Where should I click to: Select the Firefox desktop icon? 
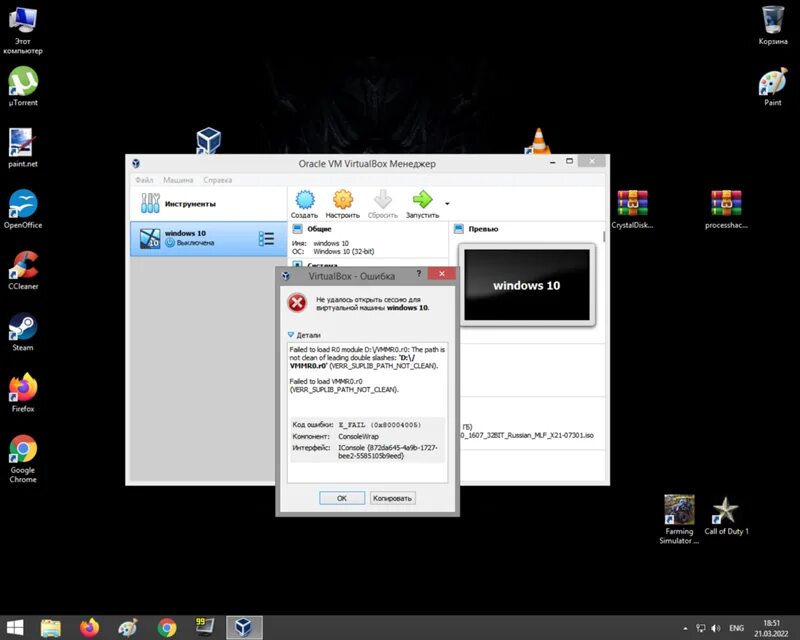click(22, 392)
